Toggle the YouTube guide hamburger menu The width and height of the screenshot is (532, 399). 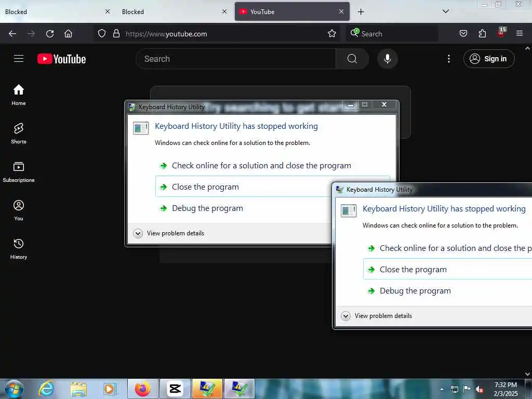click(19, 59)
